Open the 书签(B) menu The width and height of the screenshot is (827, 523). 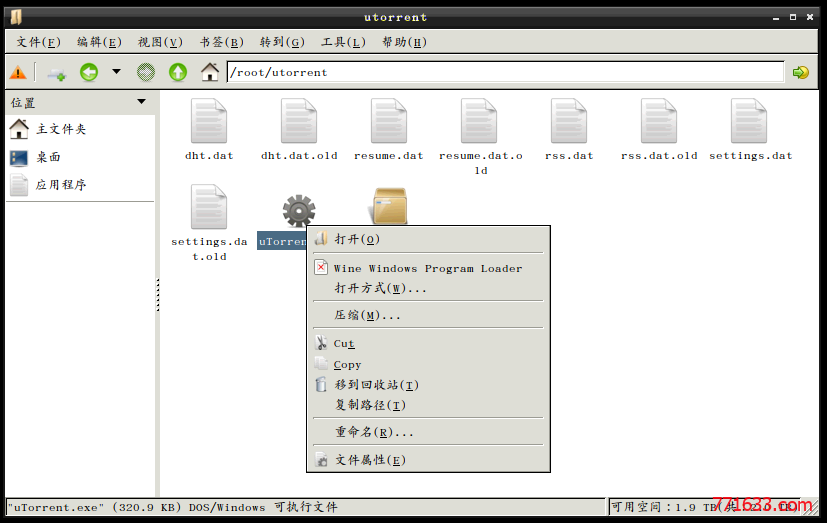(222, 42)
